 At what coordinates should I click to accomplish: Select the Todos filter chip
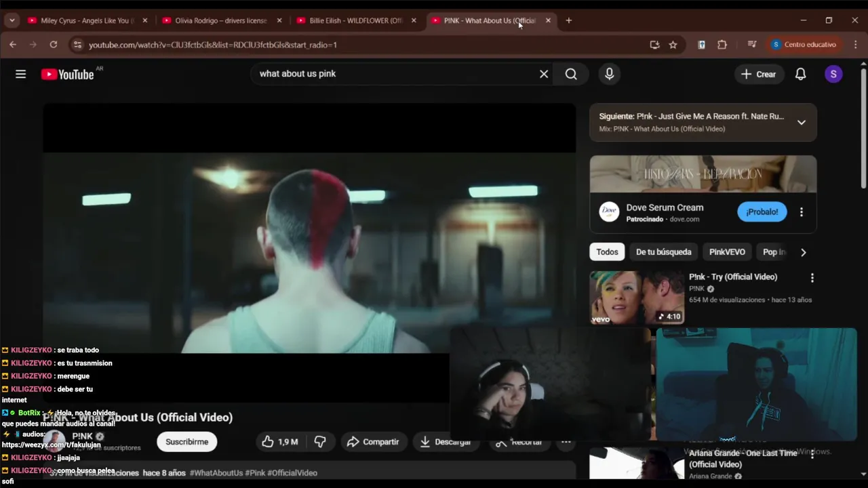pyautogui.click(x=607, y=252)
